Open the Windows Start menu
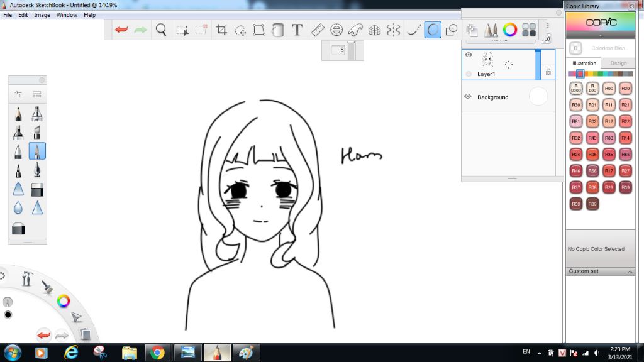 (13, 353)
